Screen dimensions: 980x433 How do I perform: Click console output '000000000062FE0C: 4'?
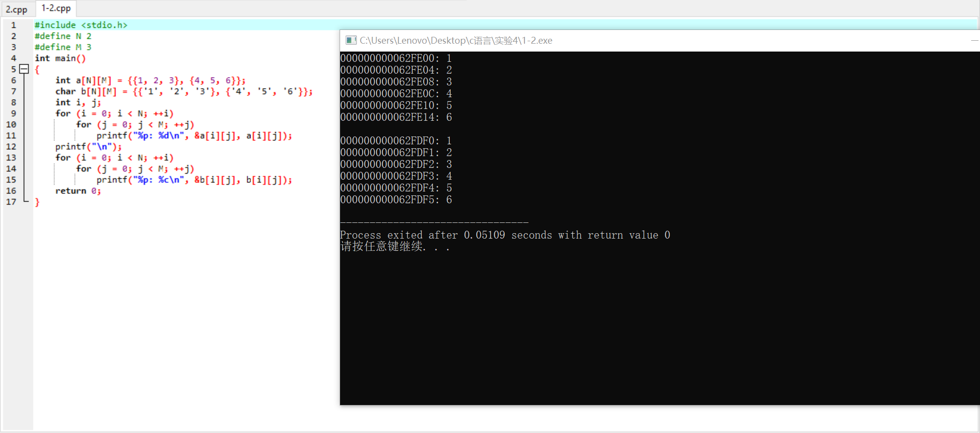point(396,93)
